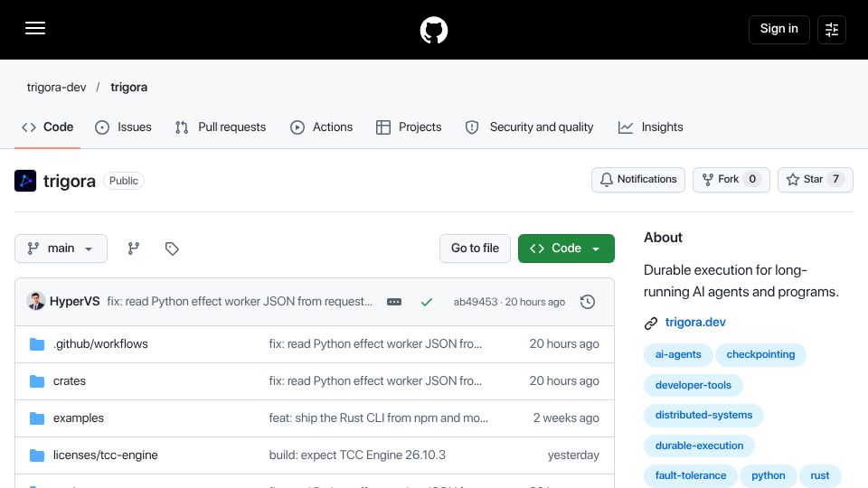This screenshot has width=868, height=488.
Task: View branches via the branch icon
Action: [134, 249]
